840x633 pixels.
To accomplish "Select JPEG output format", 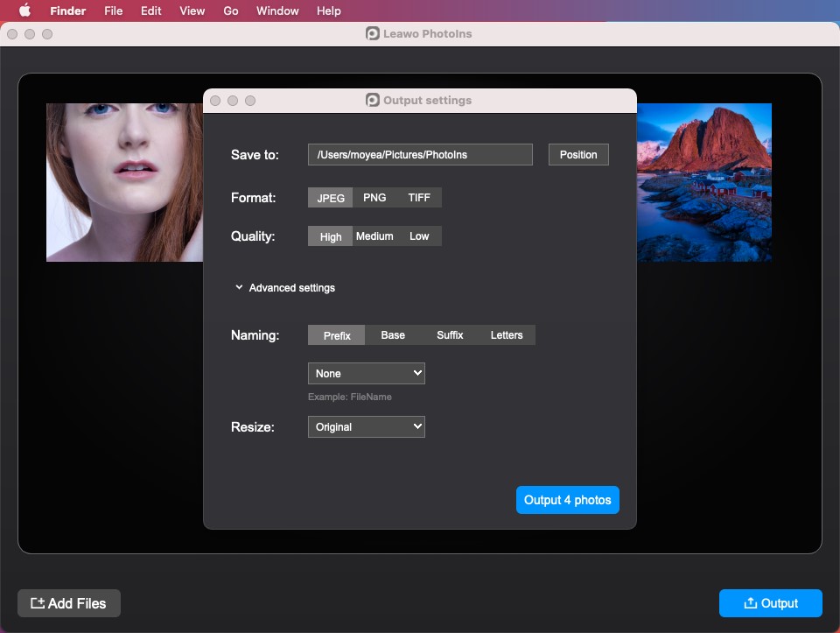I will coord(331,198).
